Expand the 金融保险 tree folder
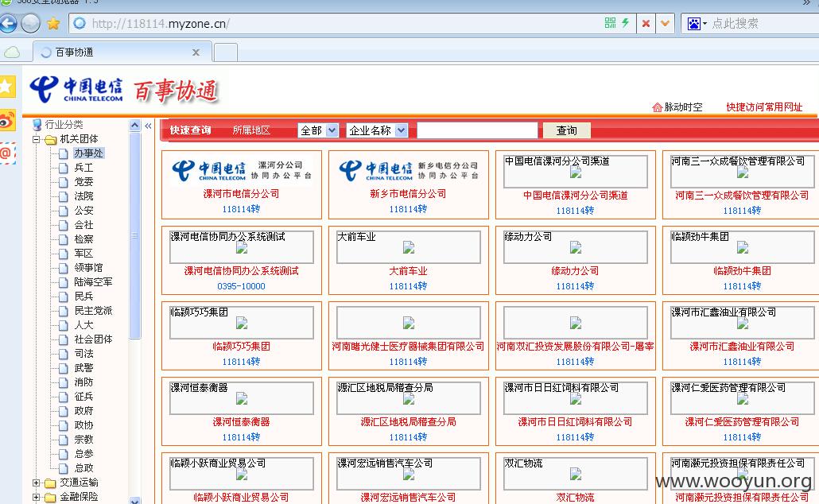819x504 pixels. pos(36,497)
